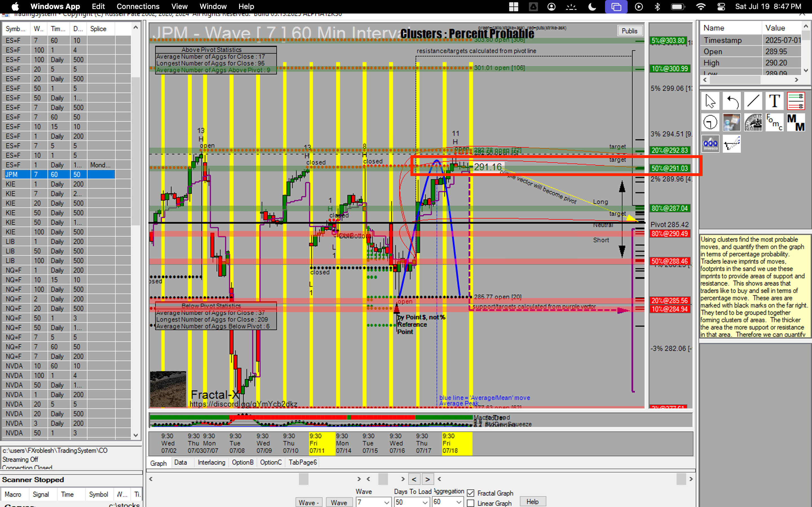The width and height of the screenshot is (812, 507).
Task: Select the arrow pointer tool
Action: [710, 101]
